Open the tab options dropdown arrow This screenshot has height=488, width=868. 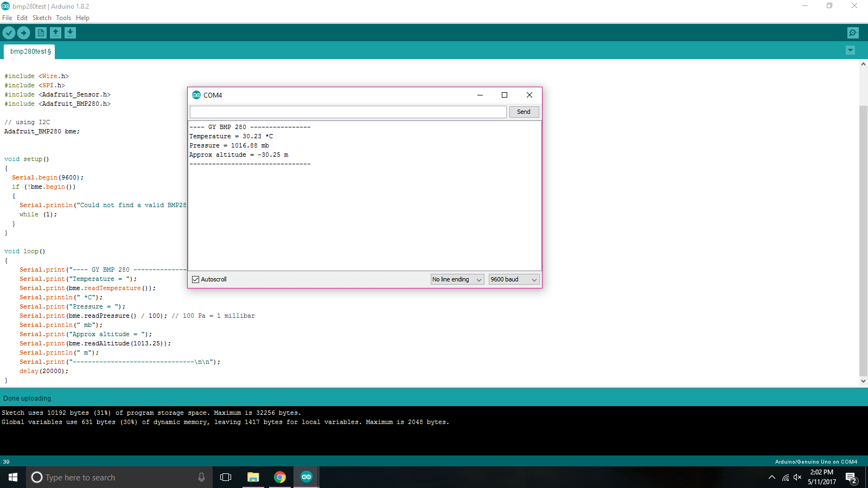point(850,50)
